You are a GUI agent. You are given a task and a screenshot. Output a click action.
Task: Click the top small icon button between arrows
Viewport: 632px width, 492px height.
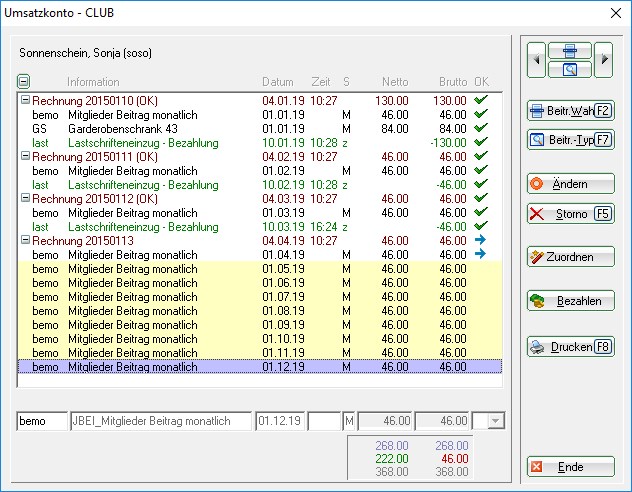pyautogui.click(x=570, y=50)
